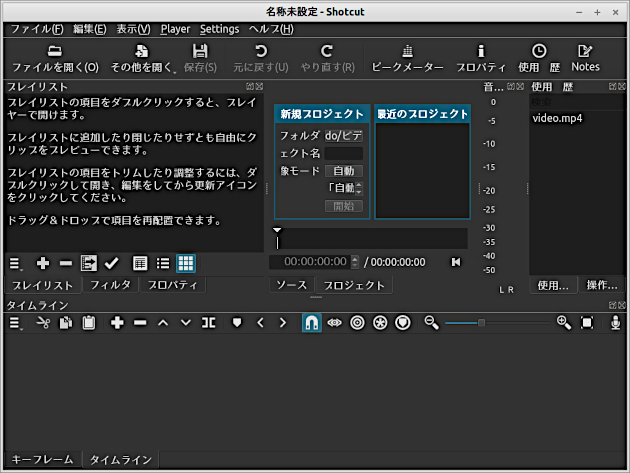Open the timeline hamburger menu
This screenshot has height=473, width=630.
pyautogui.click(x=16, y=323)
